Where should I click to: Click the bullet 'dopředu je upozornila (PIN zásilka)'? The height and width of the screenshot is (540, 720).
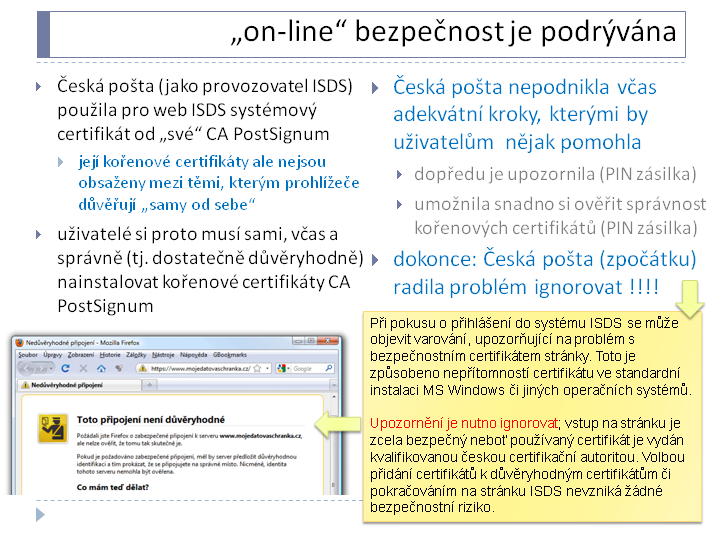coord(555,174)
